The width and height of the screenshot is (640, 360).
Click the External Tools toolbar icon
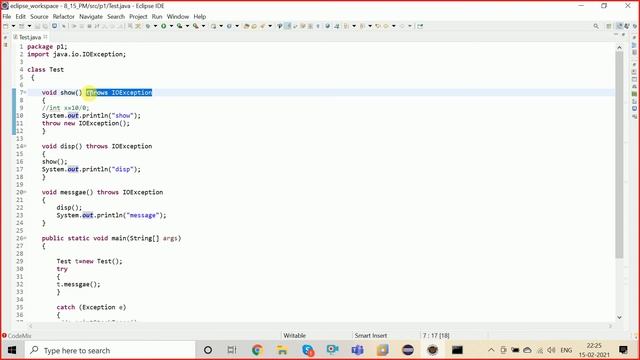(196, 26)
